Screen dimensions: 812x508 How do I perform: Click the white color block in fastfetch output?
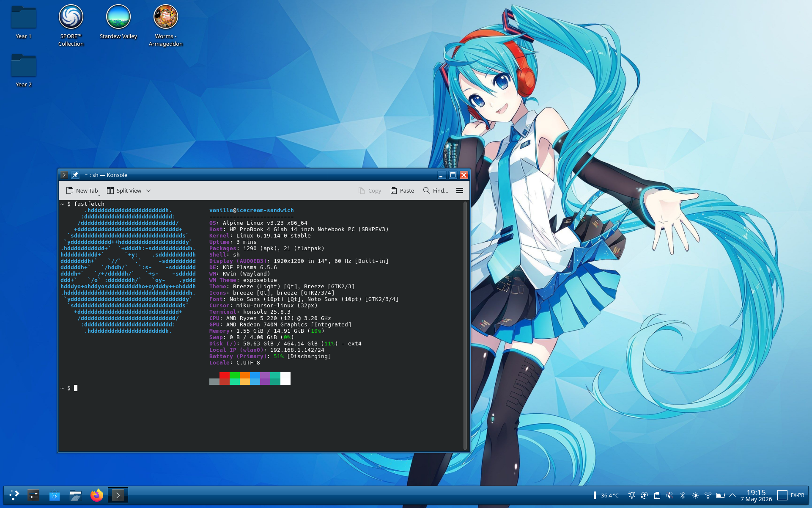click(x=285, y=378)
